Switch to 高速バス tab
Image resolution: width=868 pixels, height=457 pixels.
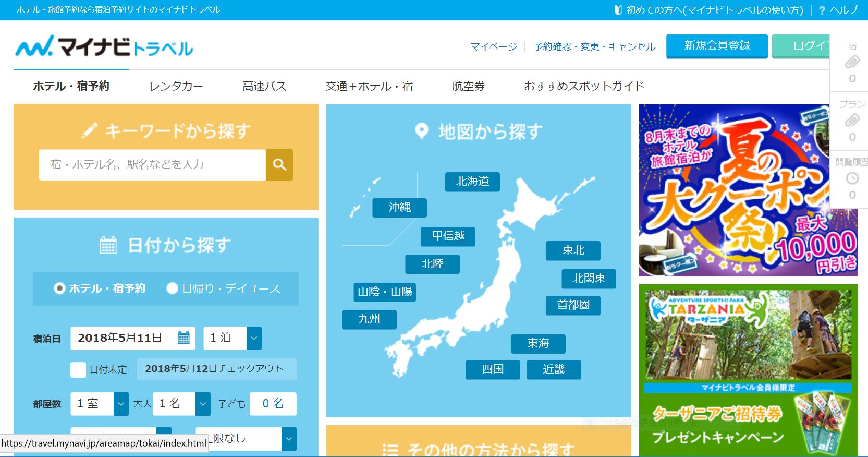click(264, 86)
